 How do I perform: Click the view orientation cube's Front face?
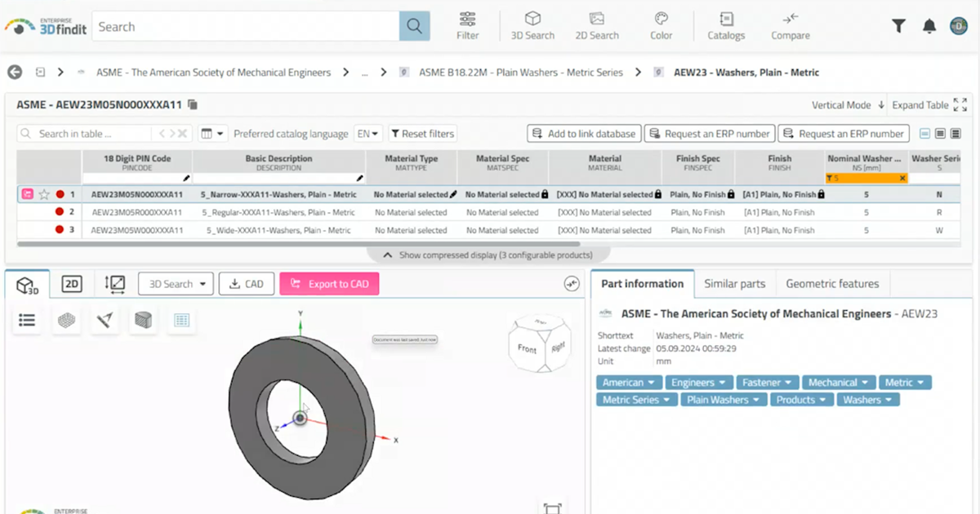tap(527, 348)
